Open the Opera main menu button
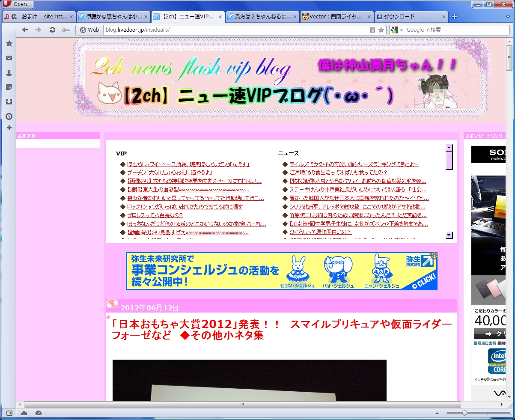This screenshot has height=420, width=515. tap(16, 4)
